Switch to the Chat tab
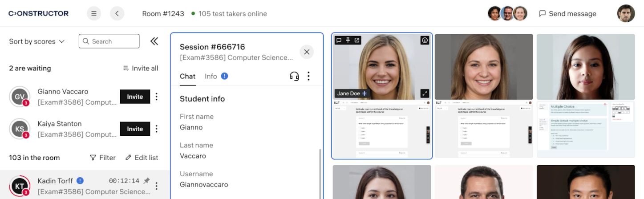 [x=187, y=76]
